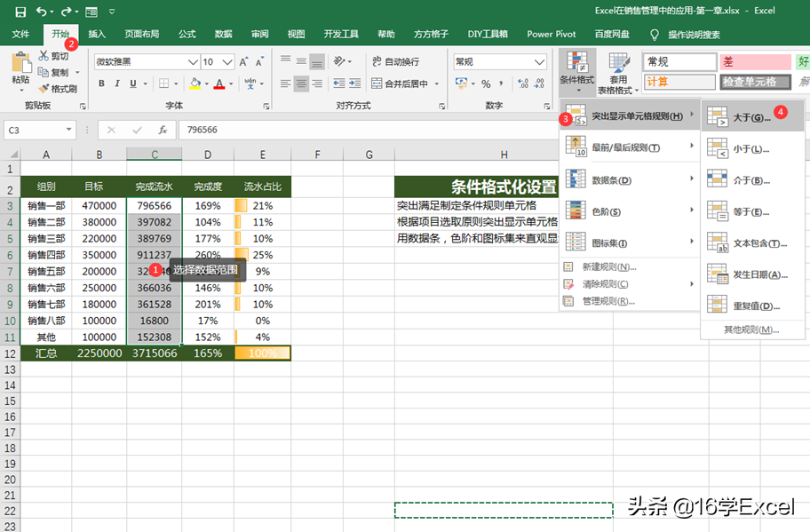Click 合并后居中 merge and center button
Viewport: 810px width, 532px height.
pyautogui.click(x=400, y=83)
